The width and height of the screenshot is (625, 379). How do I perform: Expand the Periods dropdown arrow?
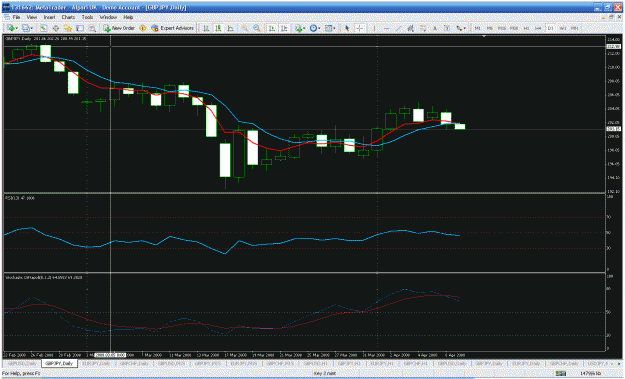pyautogui.click(x=320, y=28)
